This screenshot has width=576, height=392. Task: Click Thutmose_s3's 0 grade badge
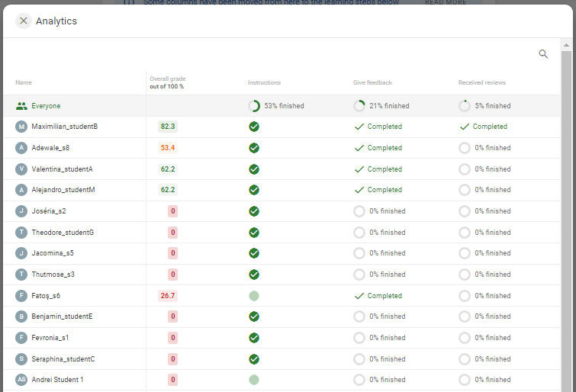pos(172,275)
